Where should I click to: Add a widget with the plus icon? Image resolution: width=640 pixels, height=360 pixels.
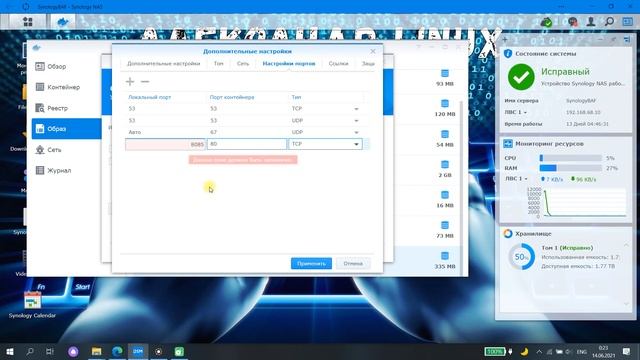[505, 40]
